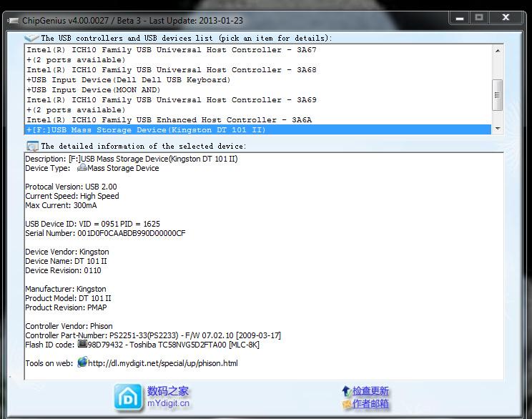532x419 pixels.
Task: Click the Manufacturer Kingston line
Action: (x=66, y=289)
